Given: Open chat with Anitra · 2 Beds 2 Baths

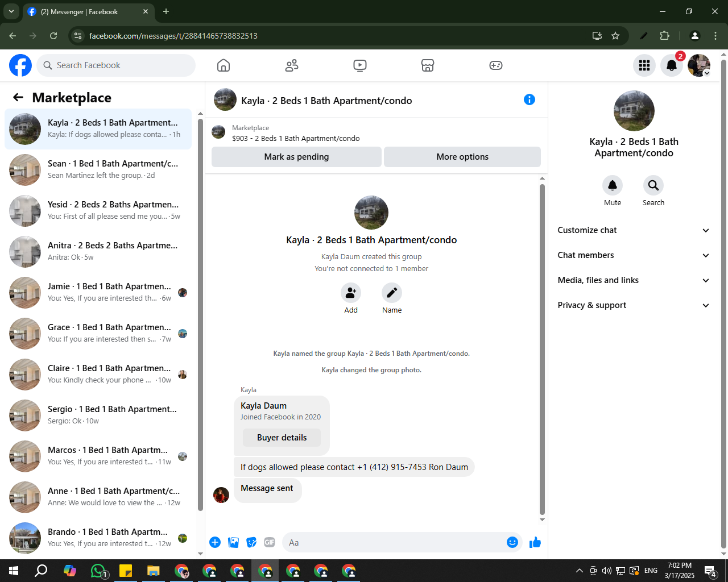Looking at the screenshot, I should coord(98,252).
